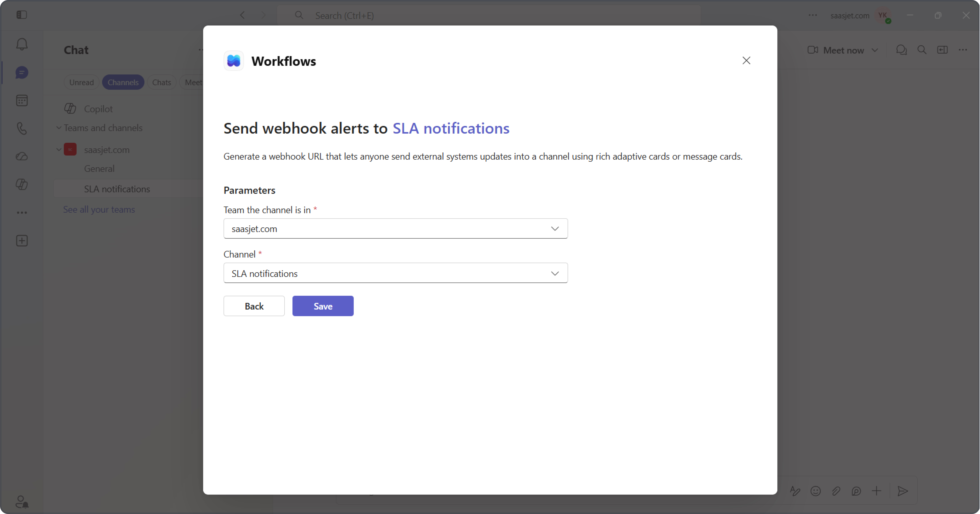
Task: Click the Workflows app logo
Action: [x=234, y=61]
